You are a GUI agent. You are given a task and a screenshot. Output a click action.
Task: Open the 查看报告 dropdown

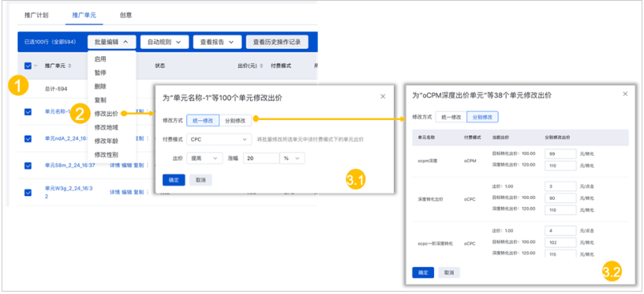[x=217, y=42]
